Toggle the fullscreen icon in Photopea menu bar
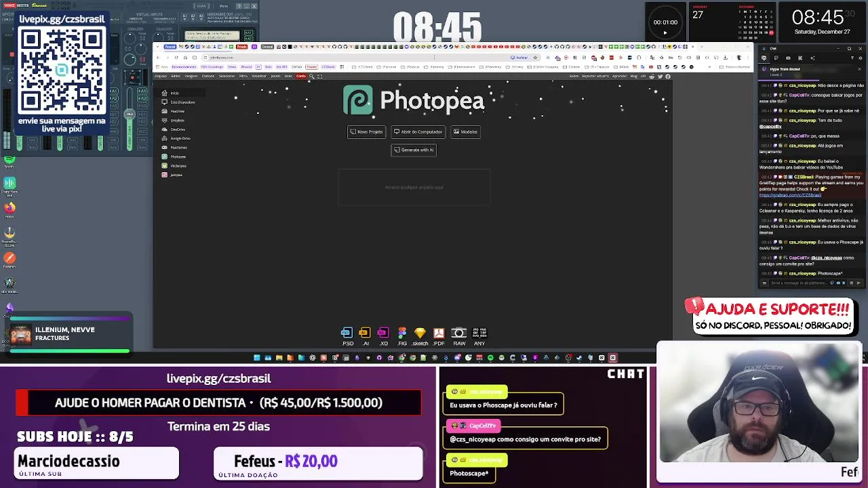 pyautogui.click(x=319, y=77)
